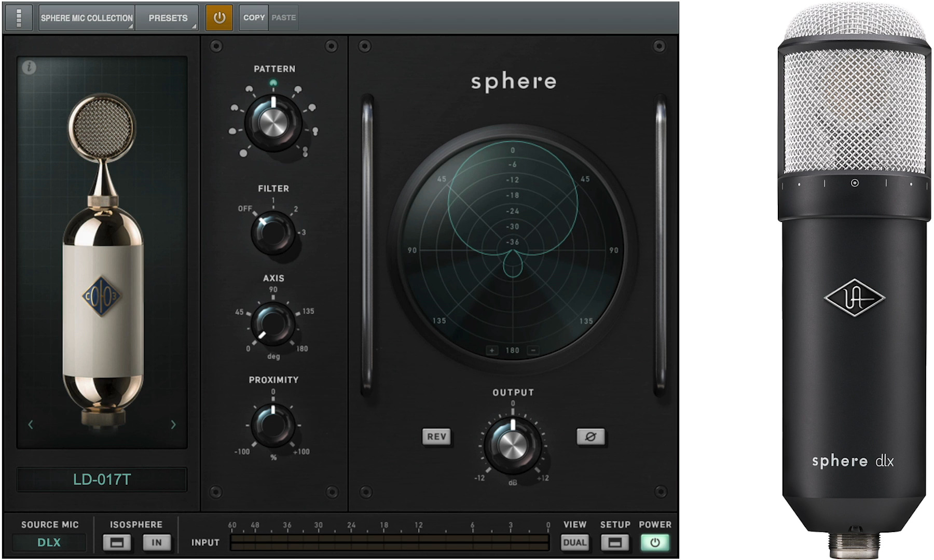Image resolution: width=934 pixels, height=560 pixels.
Task: Click the Axis knob
Action: pos(272,324)
